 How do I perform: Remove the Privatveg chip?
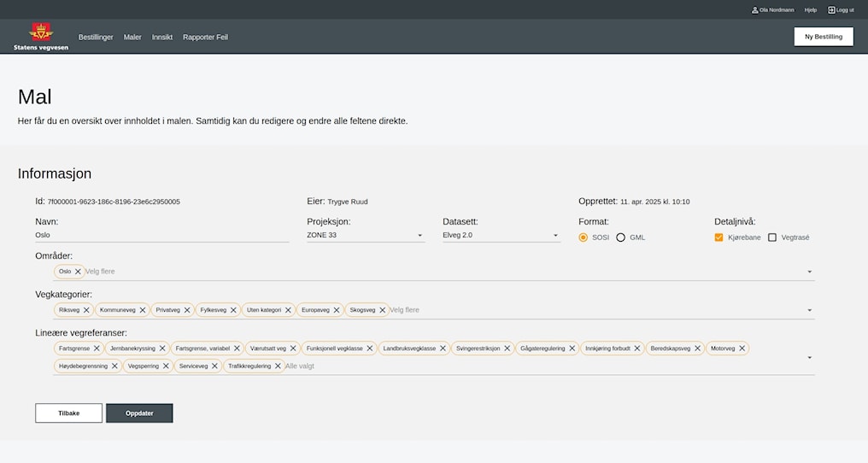187,310
